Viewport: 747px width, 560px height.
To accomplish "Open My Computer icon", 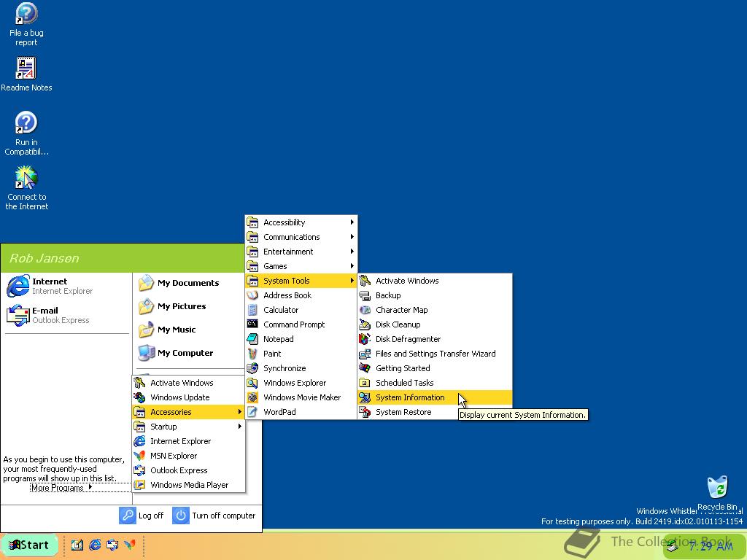I will click(146, 353).
